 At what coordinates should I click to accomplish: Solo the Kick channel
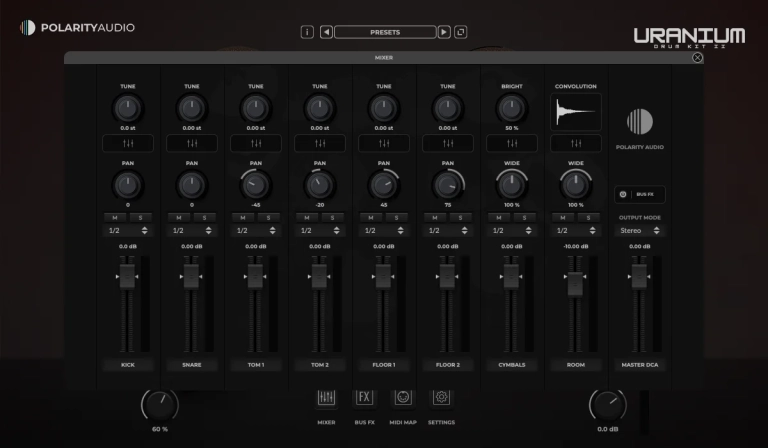[141, 217]
